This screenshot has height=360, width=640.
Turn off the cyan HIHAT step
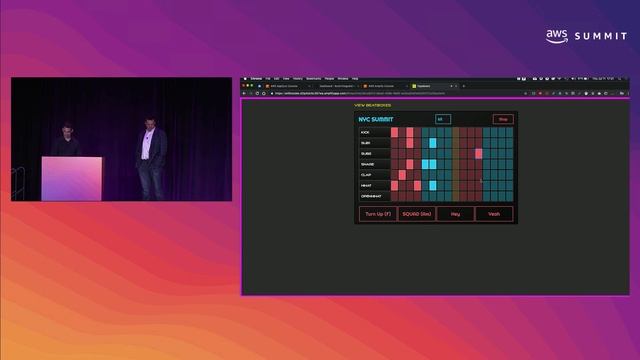pos(433,185)
